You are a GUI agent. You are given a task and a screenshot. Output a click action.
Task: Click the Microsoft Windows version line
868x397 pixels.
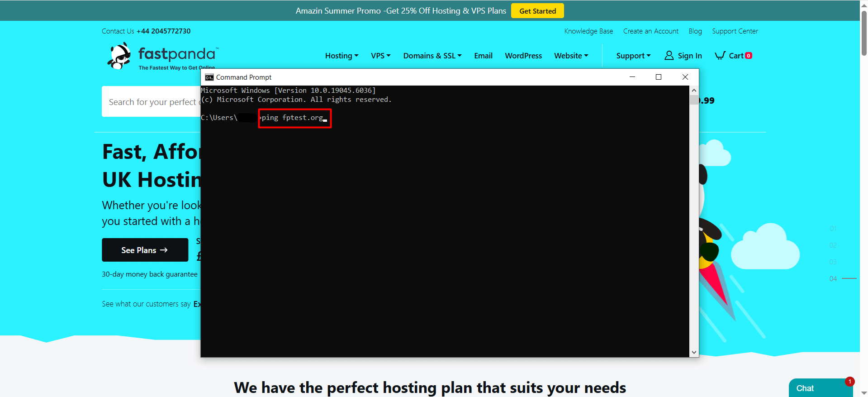pos(288,91)
